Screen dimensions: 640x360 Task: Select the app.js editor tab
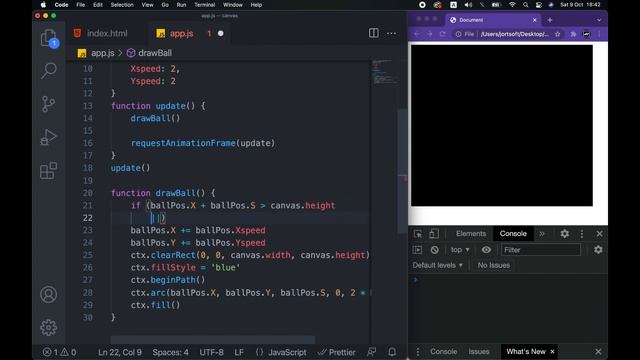(189, 33)
